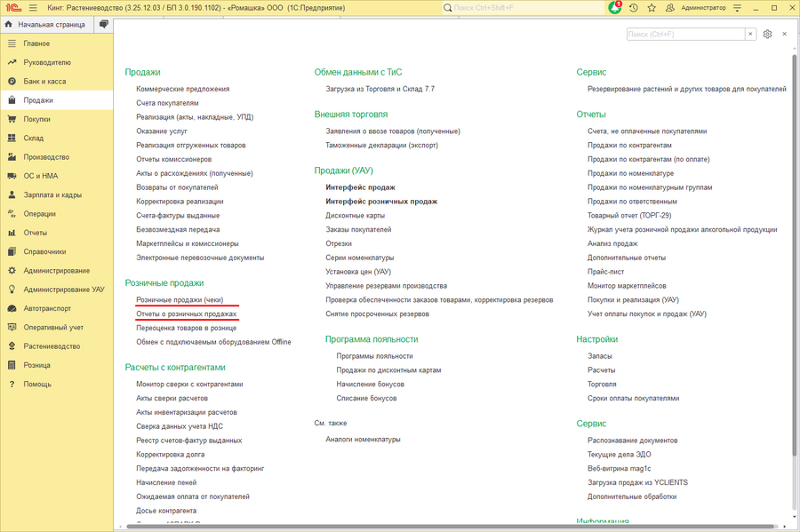Open Монитор маркетплейсов
This screenshot has height=532, width=800.
pyautogui.click(x=627, y=286)
